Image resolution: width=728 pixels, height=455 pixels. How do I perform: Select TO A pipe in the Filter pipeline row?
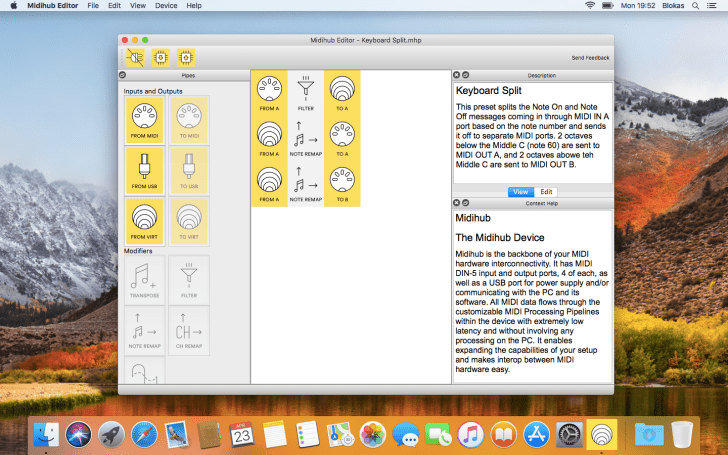[342, 93]
